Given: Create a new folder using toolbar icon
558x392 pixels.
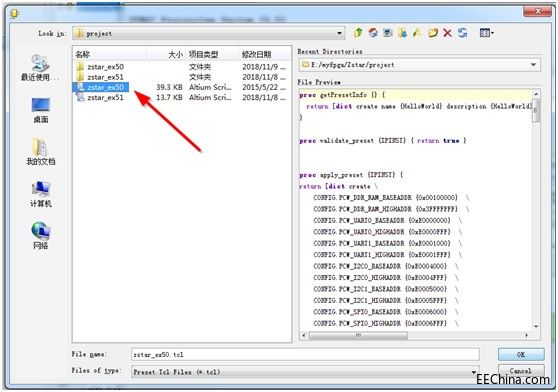Looking at the screenshot, I should 433,33.
